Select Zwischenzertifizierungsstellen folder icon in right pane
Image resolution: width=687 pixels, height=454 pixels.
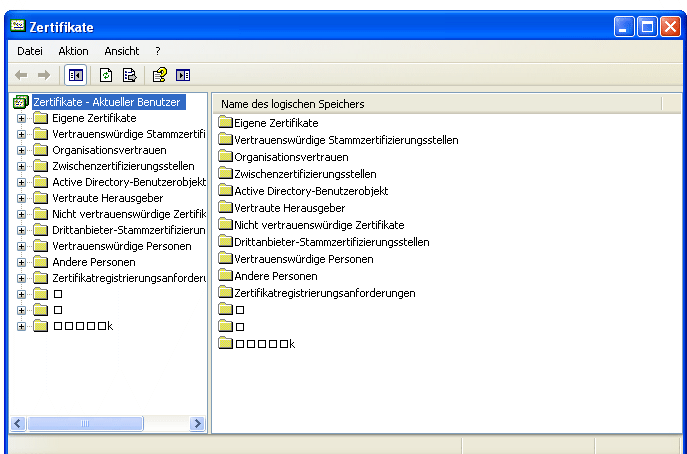[x=225, y=174]
